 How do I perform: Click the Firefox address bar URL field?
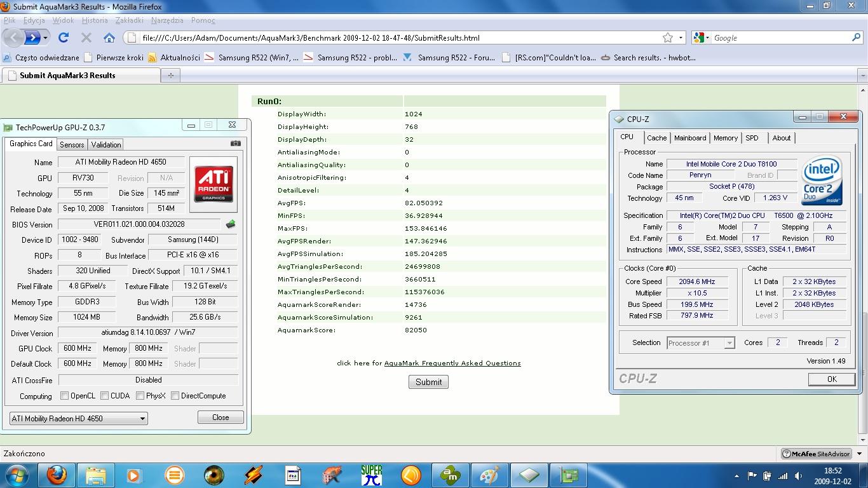point(400,37)
